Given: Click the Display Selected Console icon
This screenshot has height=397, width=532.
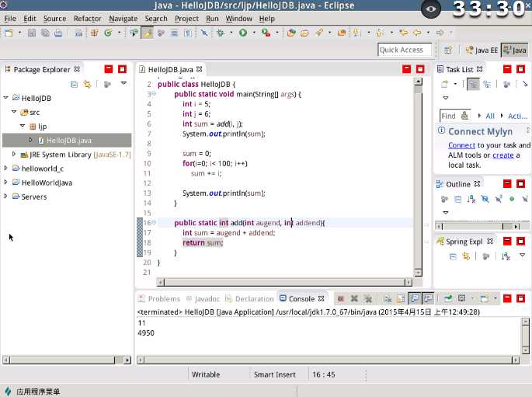Looking at the screenshot, I should [462, 298].
